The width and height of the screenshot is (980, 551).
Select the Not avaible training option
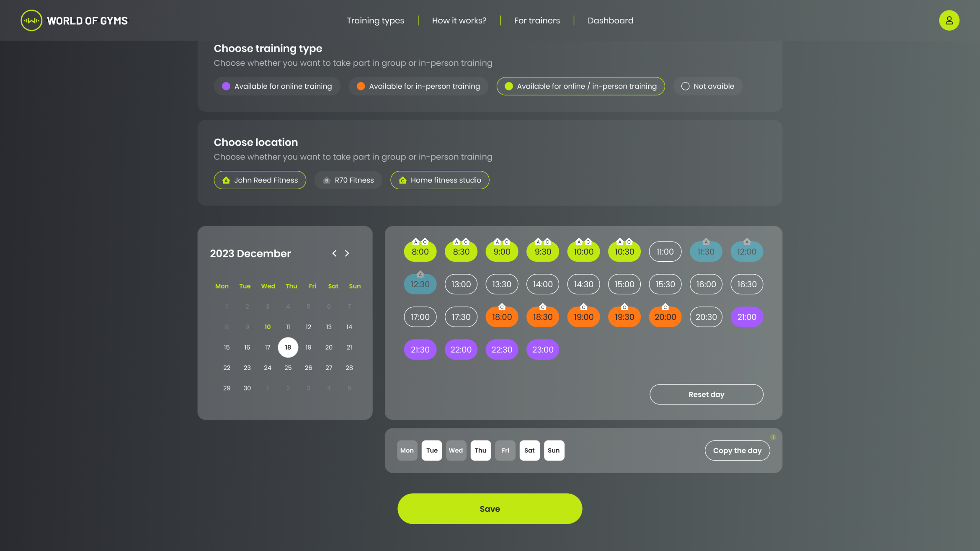[707, 86]
